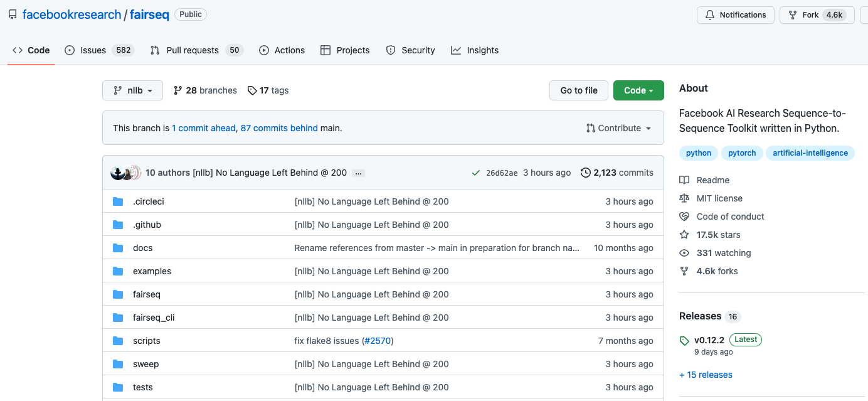Open the MIT license link
The height and width of the screenshot is (401, 868).
pos(711,198)
